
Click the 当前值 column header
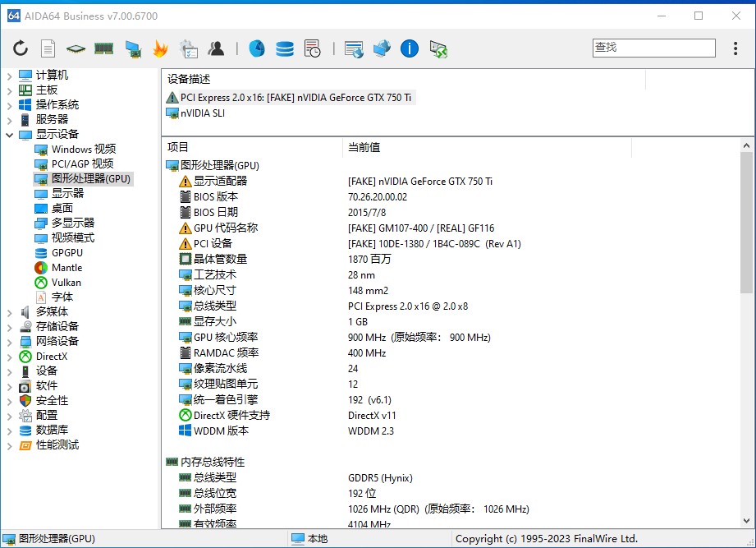click(487, 148)
